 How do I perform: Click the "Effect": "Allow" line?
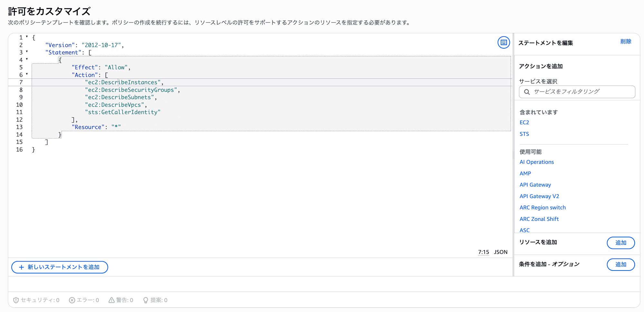click(x=101, y=68)
